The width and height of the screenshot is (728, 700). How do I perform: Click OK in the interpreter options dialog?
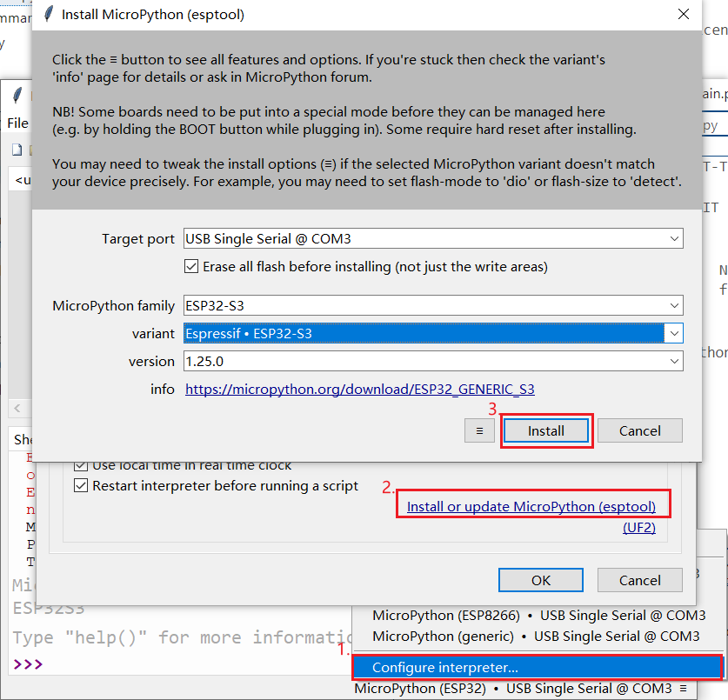pyautogui.click(x=541, y=580)
